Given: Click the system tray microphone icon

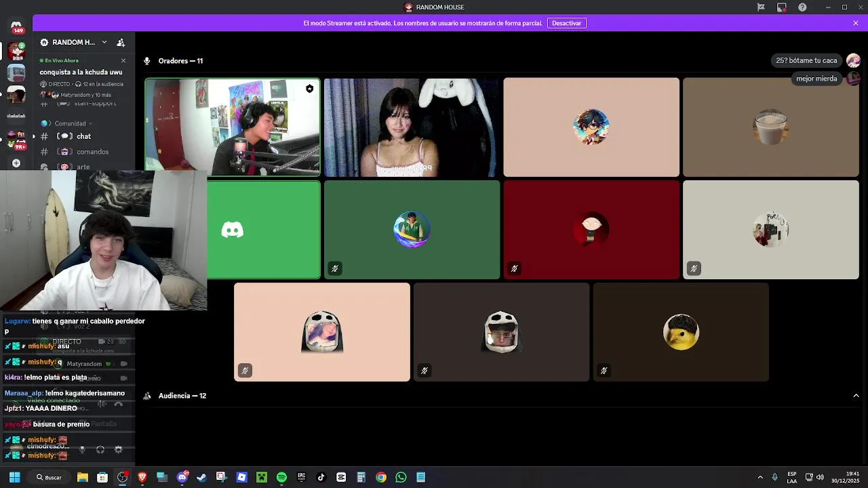Looking at the screenshot, I should coord(774,477).
